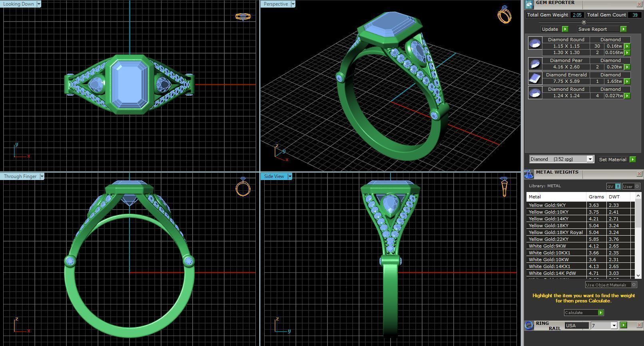Screen dimensions: 644x346
Task: Click the round diamond thumbnail for 1.24 X 1.24
Action: click(535, 92)
